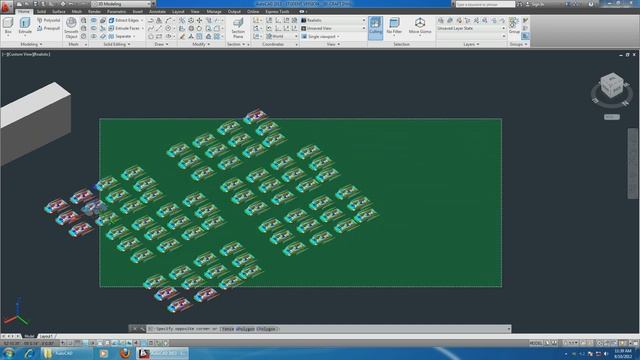Image resolution: width=640 pixels, height=360 pixels.
Task: Click the Move tool in Modify panel
Action: (200, 20)
